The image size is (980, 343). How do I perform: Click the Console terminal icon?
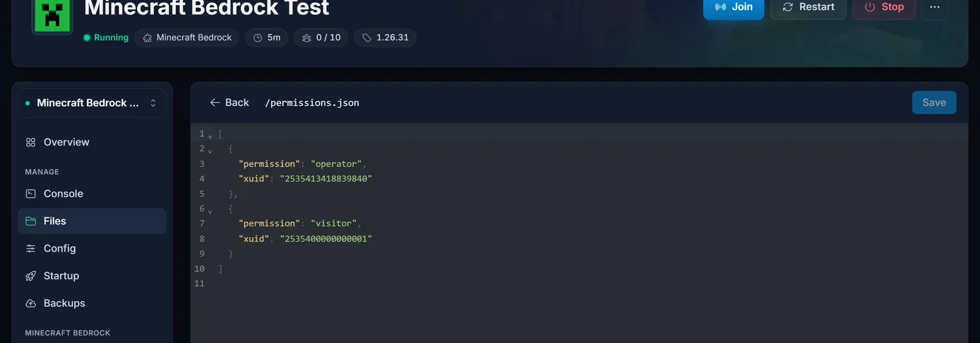point(31,194)
